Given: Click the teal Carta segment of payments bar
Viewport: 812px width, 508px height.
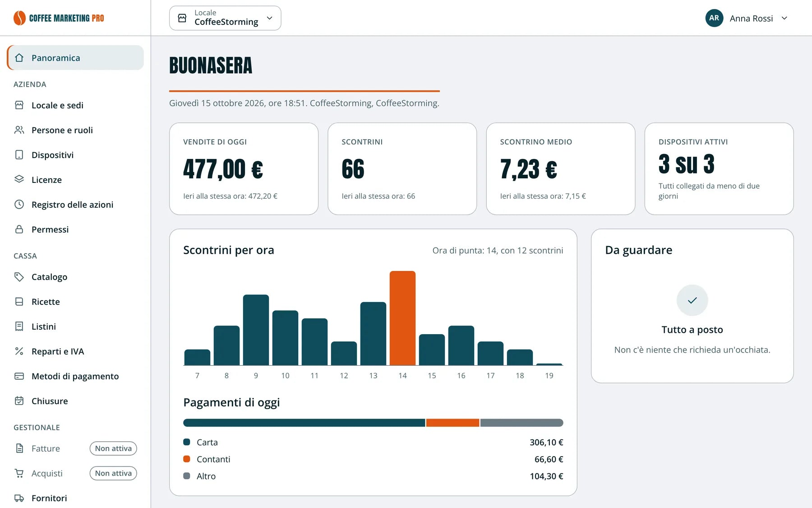Looking at the screenshot, I should [x=304, y=423].
